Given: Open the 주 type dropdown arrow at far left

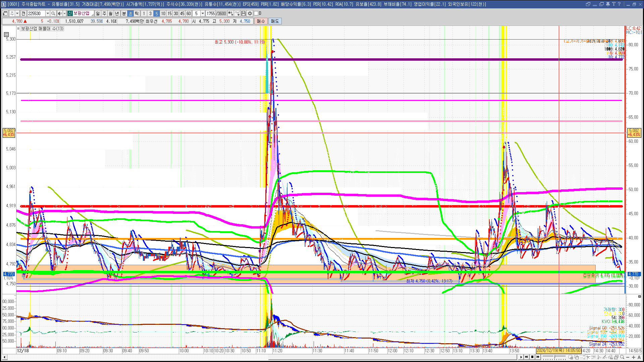Looking at the screenshot, I should (x=17, y=13).
